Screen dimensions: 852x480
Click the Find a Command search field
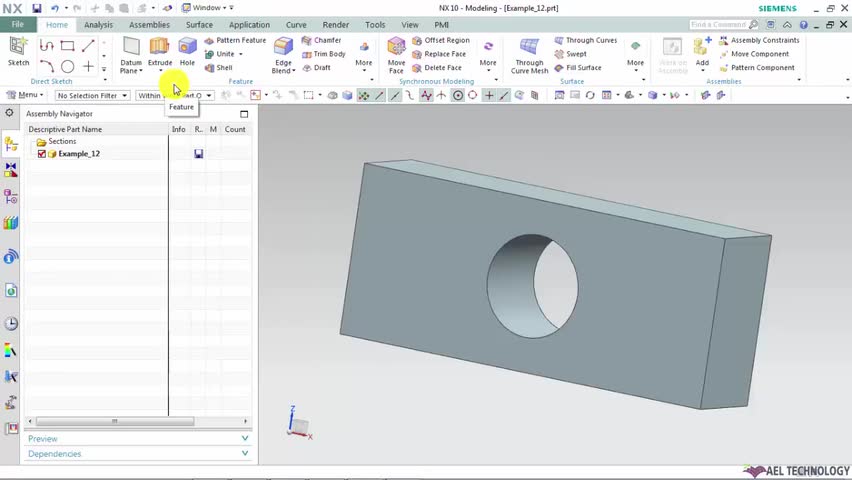[x=720, y=25]
